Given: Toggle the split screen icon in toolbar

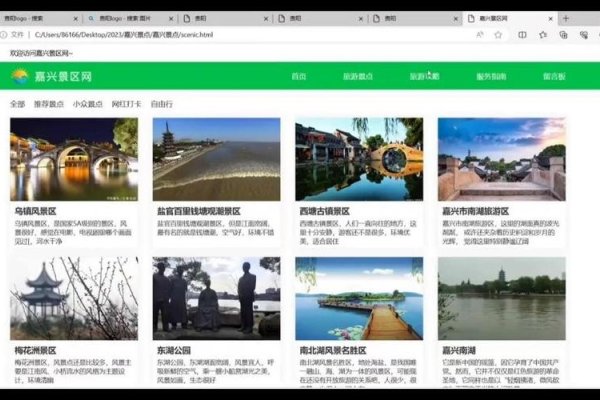Looking at the screenshot, I should coord(522,35).
